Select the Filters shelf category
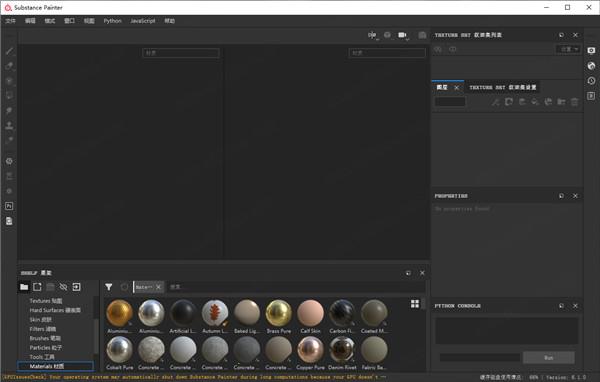The width and height of the screenshot is (600, 382). (x=43, y=329)
